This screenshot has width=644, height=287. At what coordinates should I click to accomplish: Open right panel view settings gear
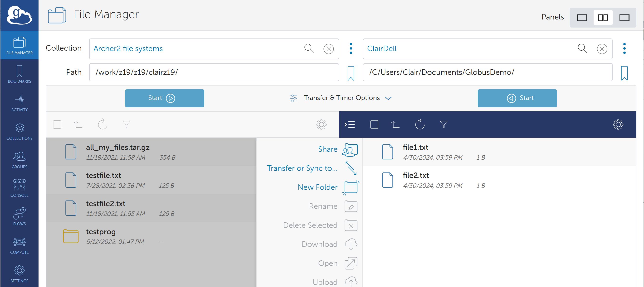pos(618,124)
